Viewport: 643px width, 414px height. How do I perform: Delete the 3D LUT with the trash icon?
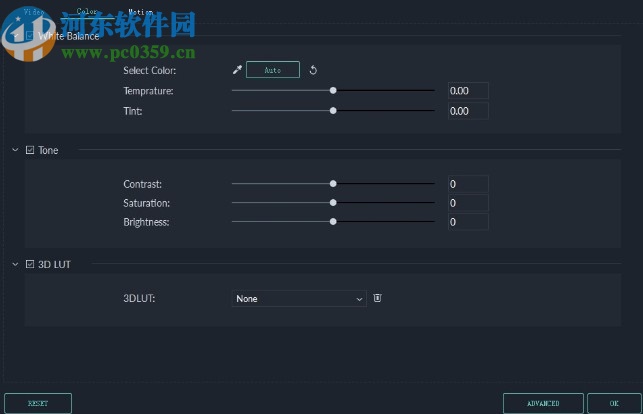click(x=377, y=298)
